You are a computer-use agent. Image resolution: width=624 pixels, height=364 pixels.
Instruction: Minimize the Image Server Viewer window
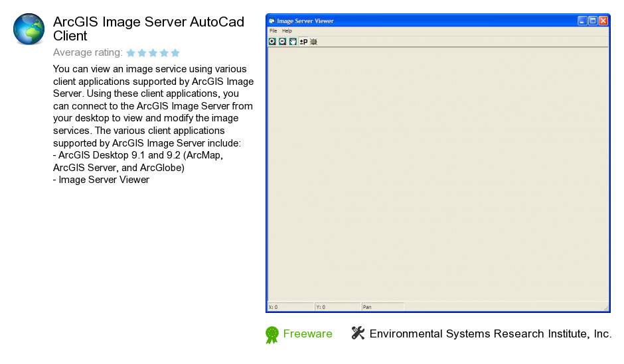pos(582,21)
